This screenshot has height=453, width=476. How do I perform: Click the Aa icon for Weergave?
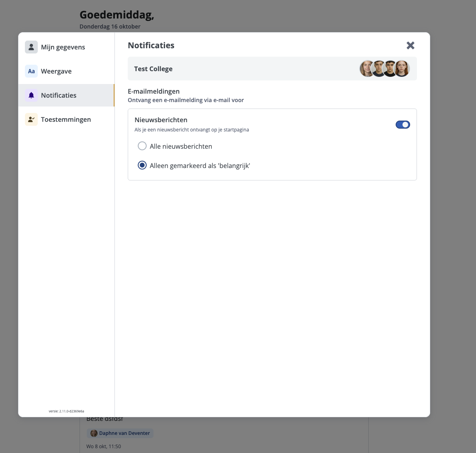click(x=31, y=71)
